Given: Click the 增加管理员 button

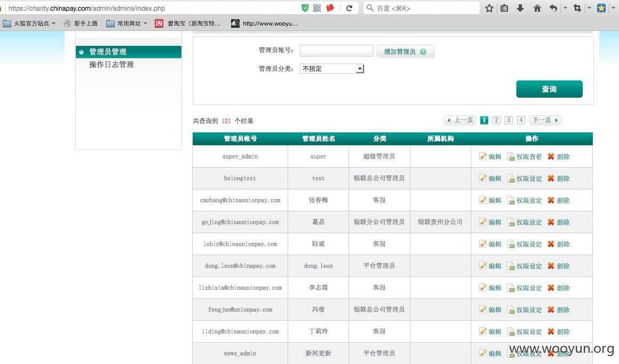Looking at the screenshot, I should pos(406,51).
